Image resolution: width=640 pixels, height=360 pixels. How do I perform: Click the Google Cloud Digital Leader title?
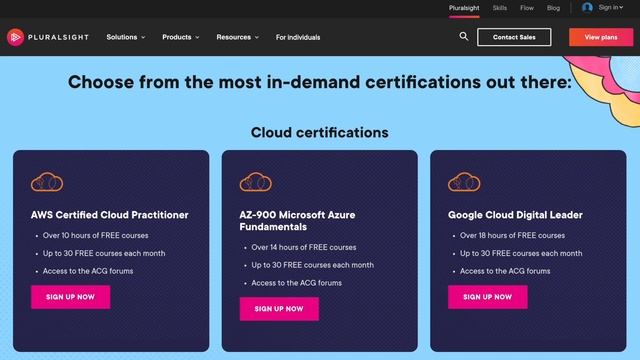tap(515, 215)
